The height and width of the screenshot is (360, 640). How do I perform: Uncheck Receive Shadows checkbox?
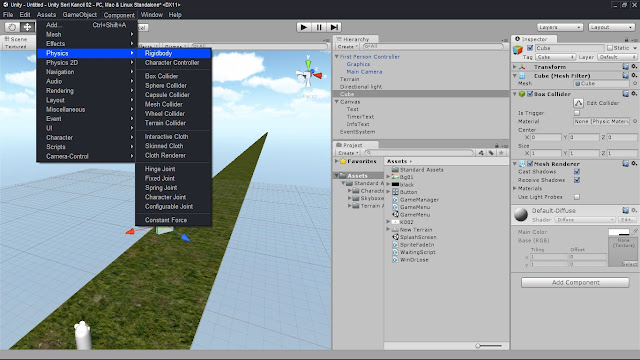pyautogui.click(x=577, y=180)
